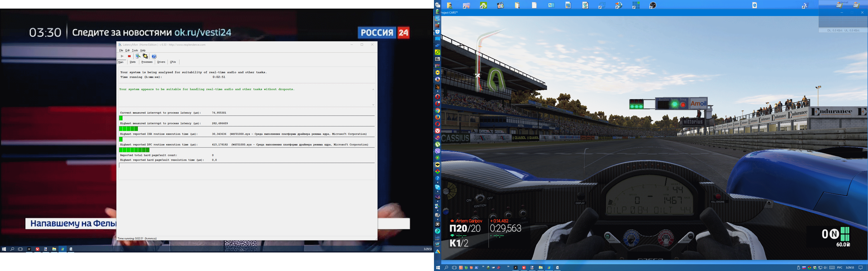Open the Tools menu
The width and height of the screenshot is (868, 271).
[x=135, y=51]
